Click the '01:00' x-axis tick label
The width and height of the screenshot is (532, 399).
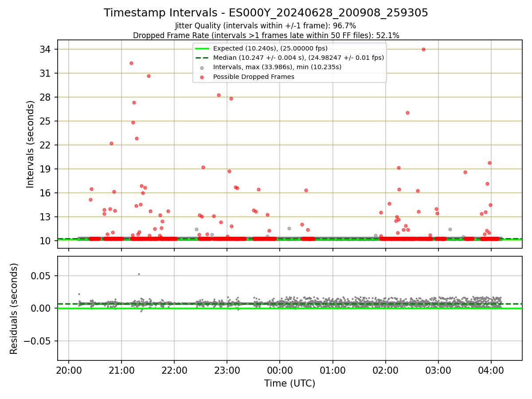point(333,370)
